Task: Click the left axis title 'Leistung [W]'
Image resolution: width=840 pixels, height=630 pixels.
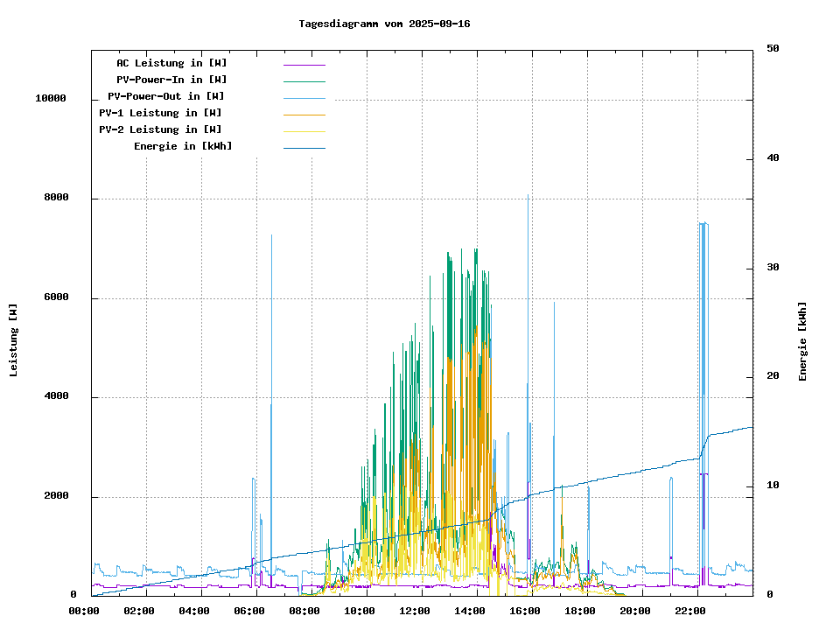Action: tap(14, 339)
